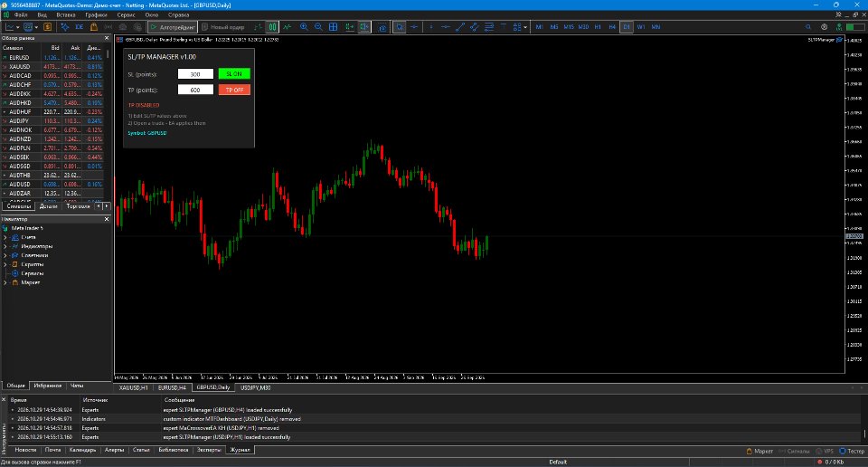Click the Новый ордер button
Screen dimensions: 868x467
click(x=223, y=26)
